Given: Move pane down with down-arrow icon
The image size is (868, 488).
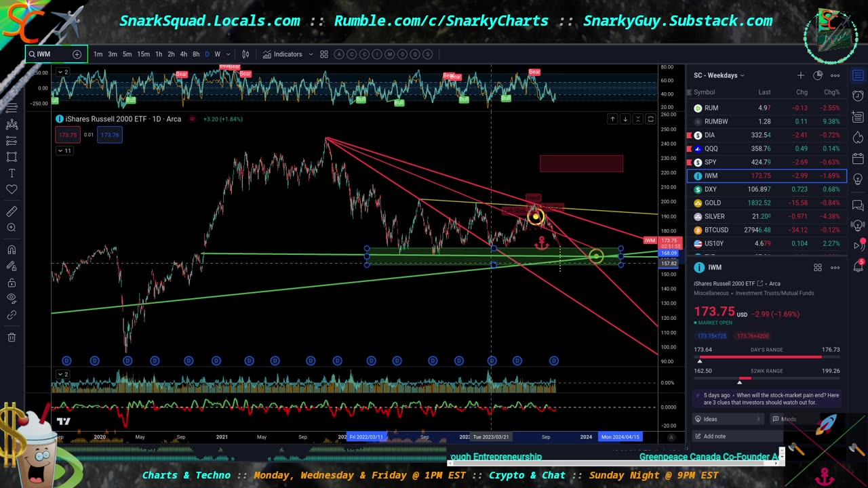Looking at the screenshot, I should click(x=625, y=119).
